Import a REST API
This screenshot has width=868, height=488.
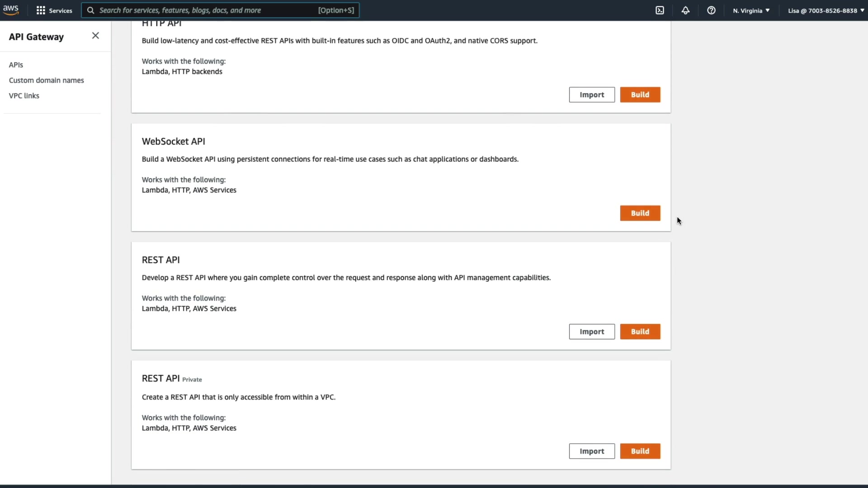click(592, 331)
